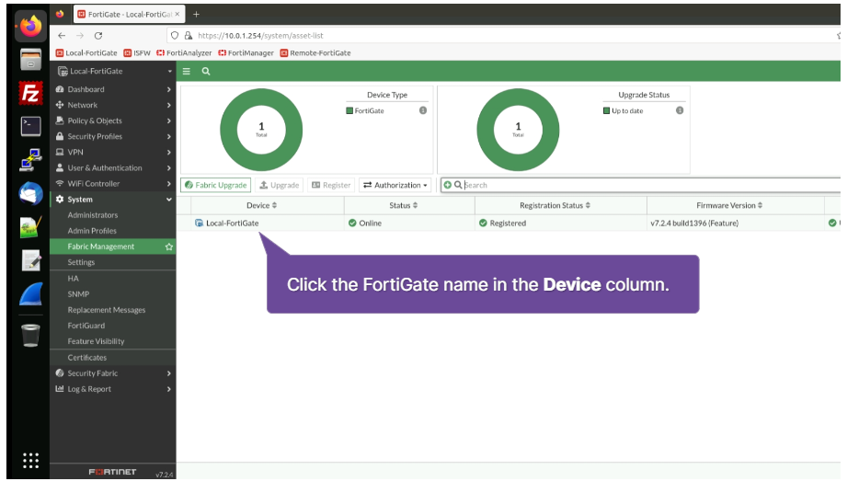Open Feature Visibility
Viewport: 847px width, 504px height.
(x=96, y=341)
